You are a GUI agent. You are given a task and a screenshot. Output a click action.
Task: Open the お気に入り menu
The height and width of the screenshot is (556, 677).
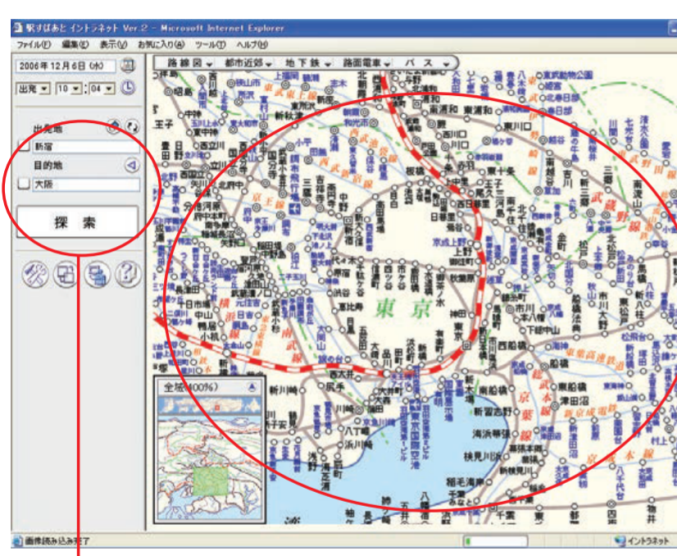coord(161,45)
